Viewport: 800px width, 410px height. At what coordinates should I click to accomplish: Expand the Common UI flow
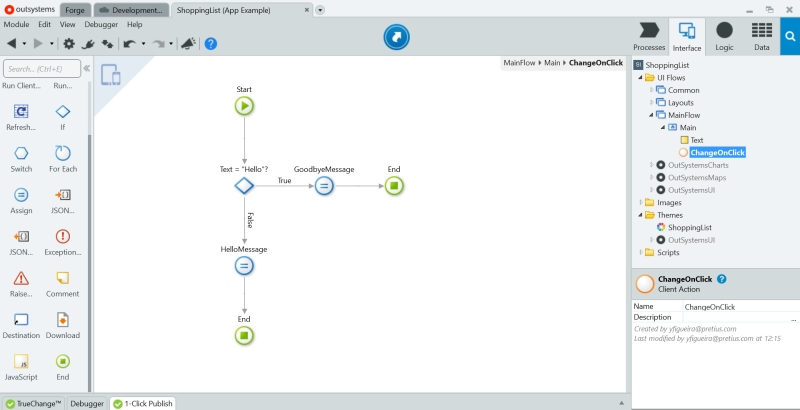pyautogui.click(x=652, y=90)
